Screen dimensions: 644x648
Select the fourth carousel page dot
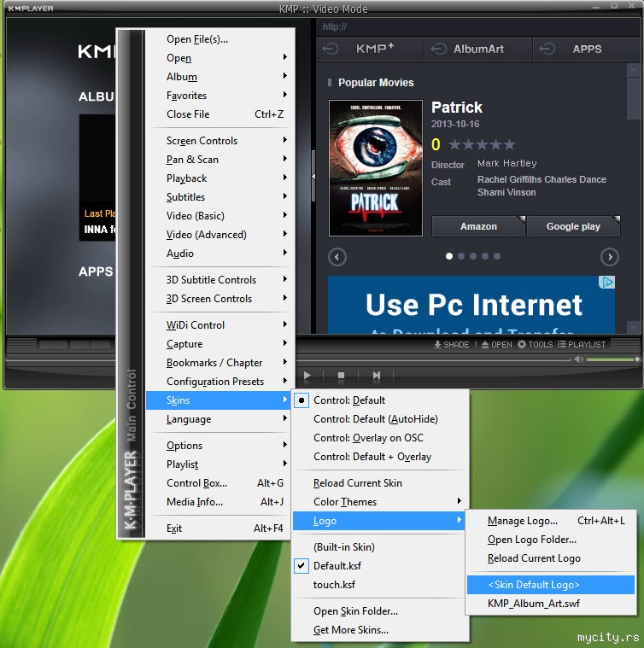pyautogui.click(x=485, y=256)
